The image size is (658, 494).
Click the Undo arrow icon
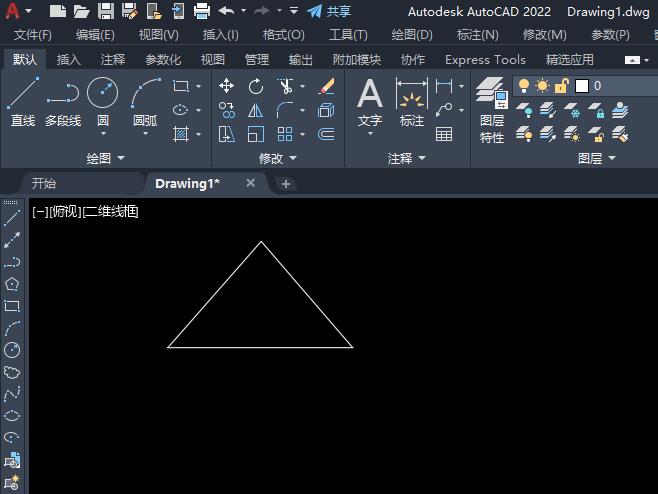(x=227, y=11)
